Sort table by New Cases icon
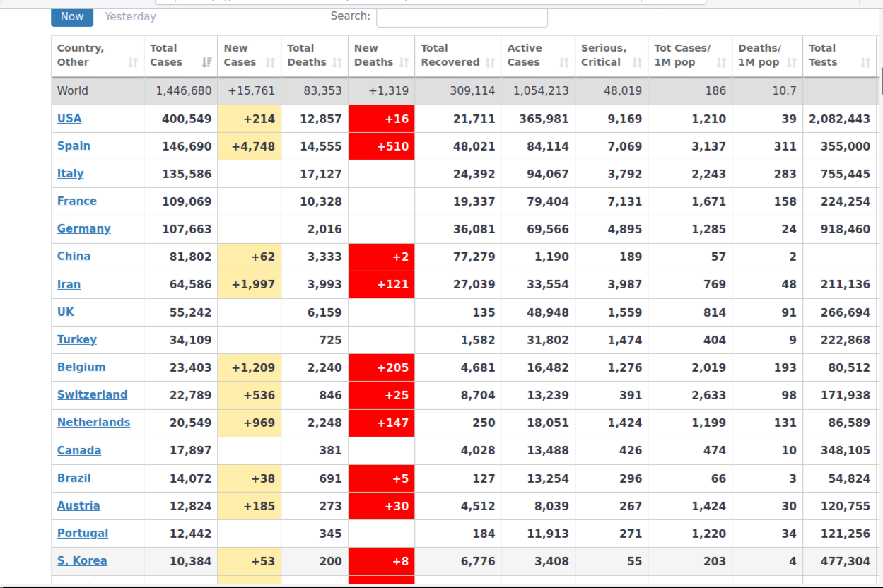Screen dimensions: 883x588 click(270, 63)
